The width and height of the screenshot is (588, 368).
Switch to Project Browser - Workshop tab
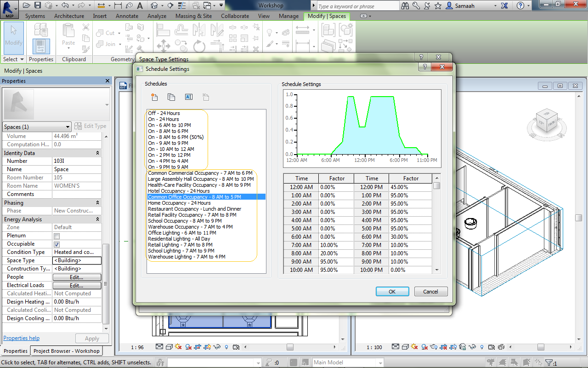(67, 351)
